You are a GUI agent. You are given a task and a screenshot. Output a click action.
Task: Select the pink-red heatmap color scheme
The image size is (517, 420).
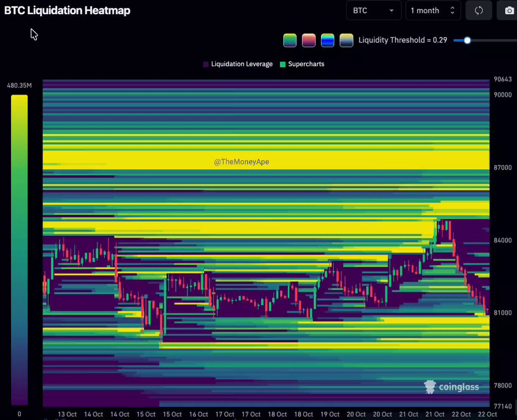(x=309, y=40)
